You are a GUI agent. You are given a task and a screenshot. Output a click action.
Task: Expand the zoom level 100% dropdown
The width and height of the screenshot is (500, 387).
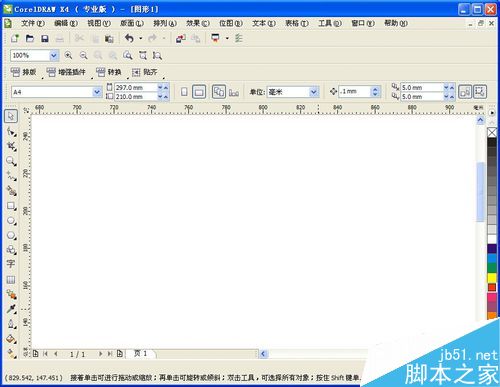pyautogui.click(x=54, y=55)
